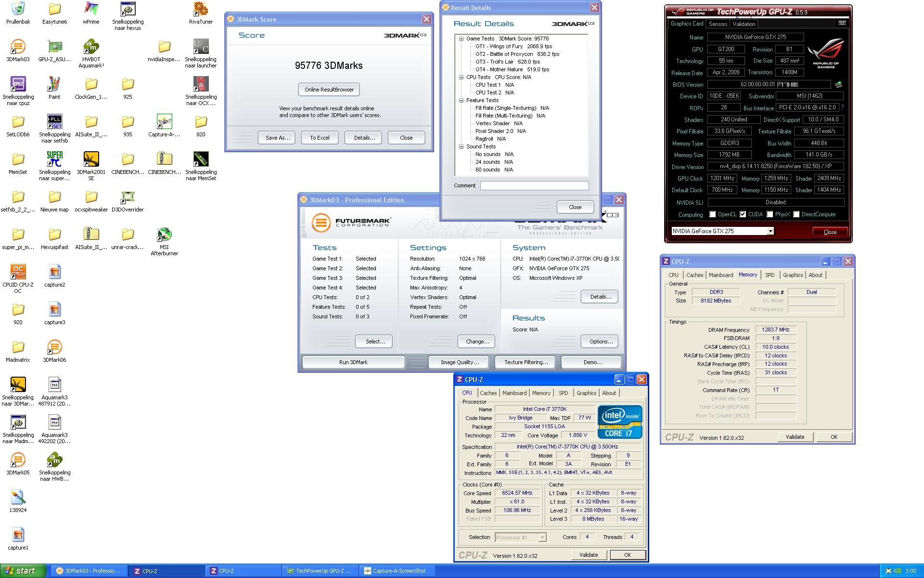
Task: Click Validate in processor CPU-Z window
Action: click(589, 555)
